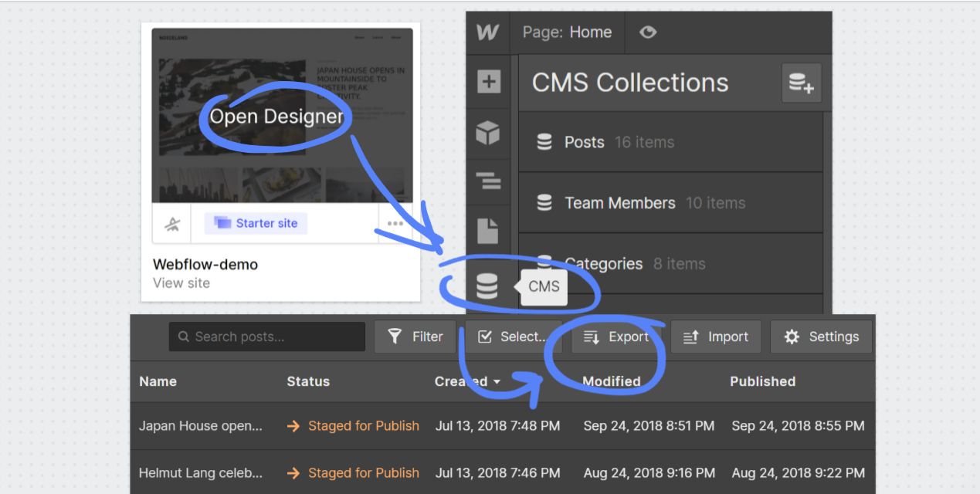Open the Settings gear in the posts toolbar

tap(820, 337)
